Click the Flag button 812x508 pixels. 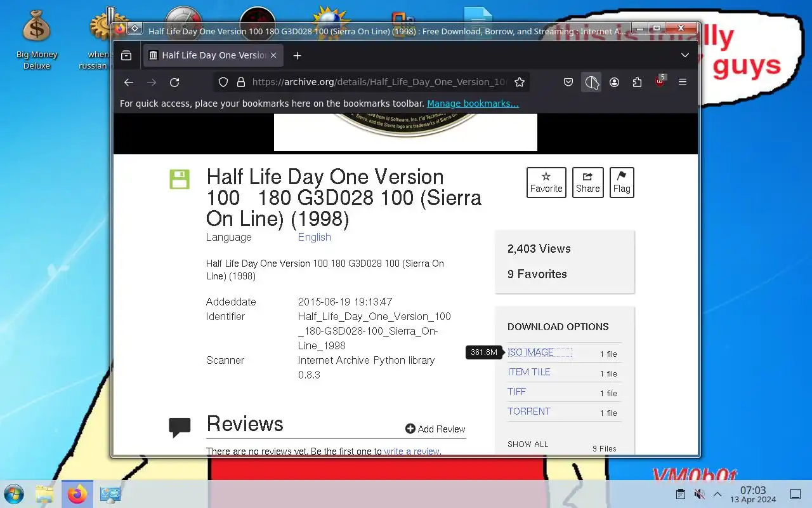click(x=622, y=182)
